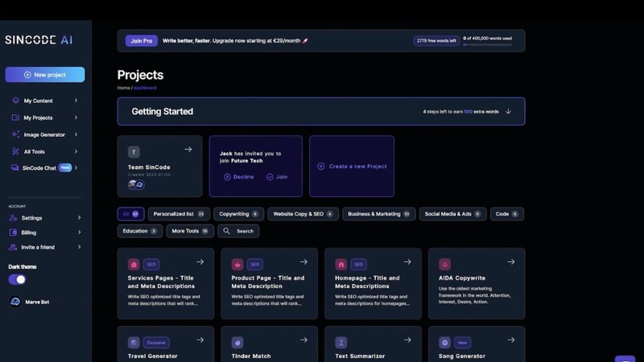This screenshot has height=362, width=644.
Task: Click the tools Search field
Action: pos(238,231)
